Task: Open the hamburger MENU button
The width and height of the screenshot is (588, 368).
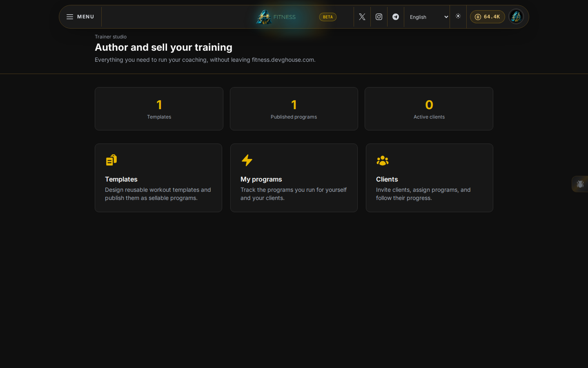Action: (80, 17)
